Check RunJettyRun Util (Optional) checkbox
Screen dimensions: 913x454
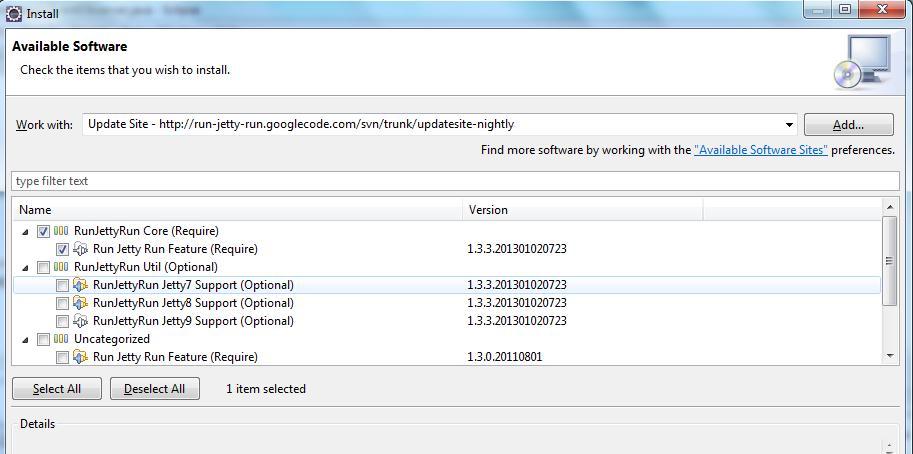pos(43,267)
